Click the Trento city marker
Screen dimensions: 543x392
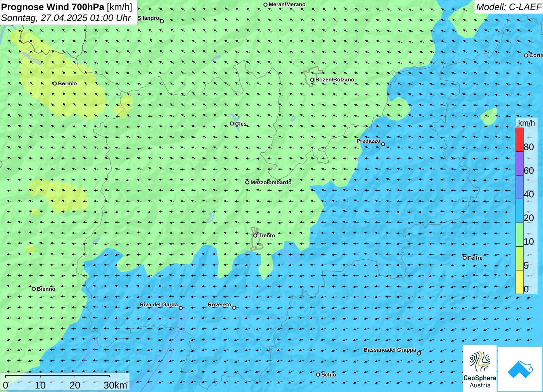pos(255,235)
